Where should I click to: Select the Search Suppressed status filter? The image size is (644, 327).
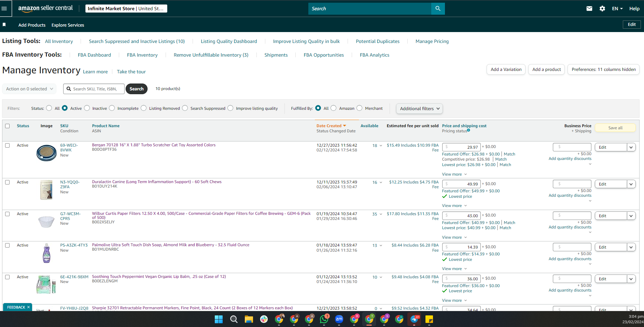tap(185, 108)
